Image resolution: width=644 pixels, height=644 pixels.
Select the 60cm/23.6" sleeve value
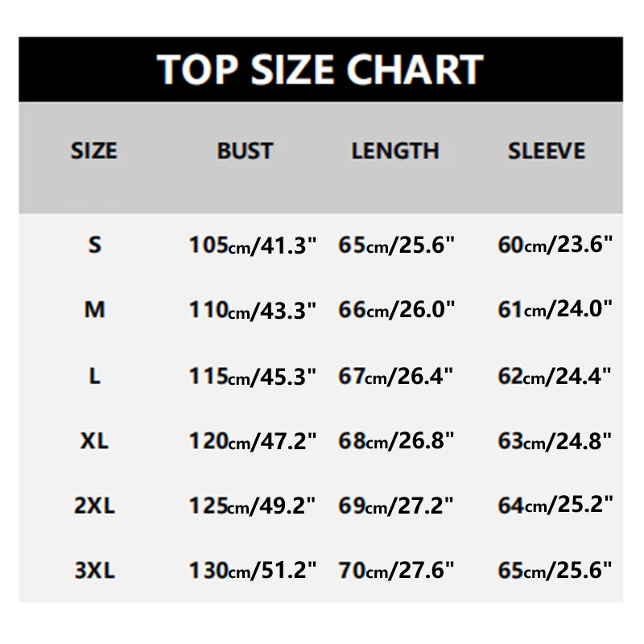(555, 245)
